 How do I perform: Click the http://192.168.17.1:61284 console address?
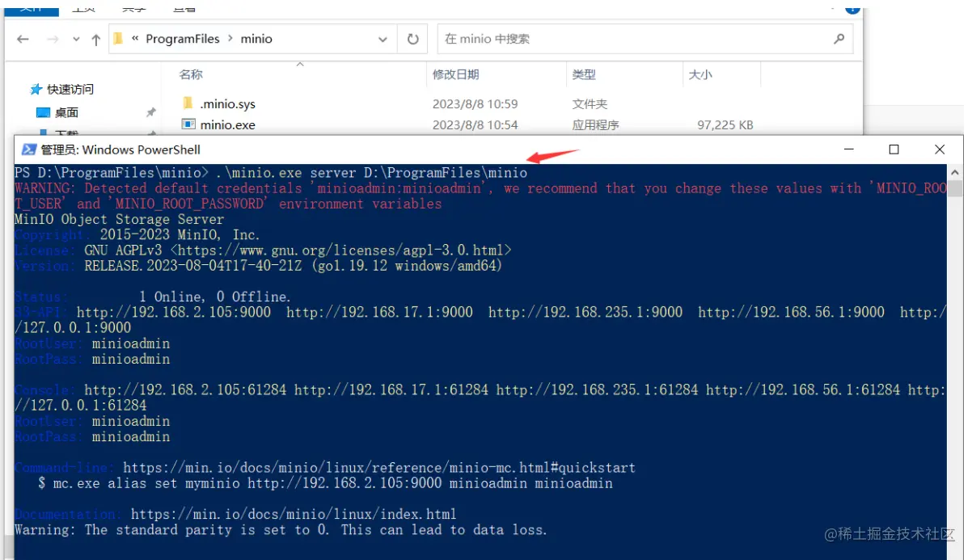[x=391, y=390]
